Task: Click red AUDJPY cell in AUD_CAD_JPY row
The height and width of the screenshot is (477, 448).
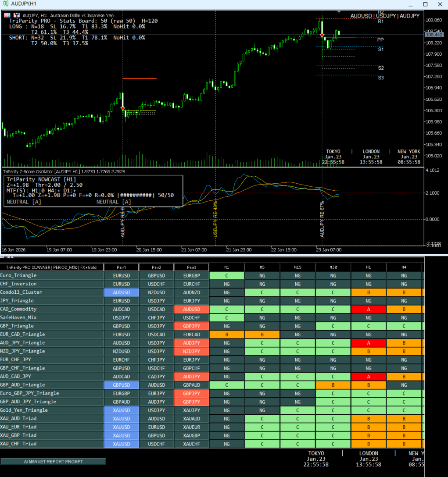Action: click(x=192, y=377)
